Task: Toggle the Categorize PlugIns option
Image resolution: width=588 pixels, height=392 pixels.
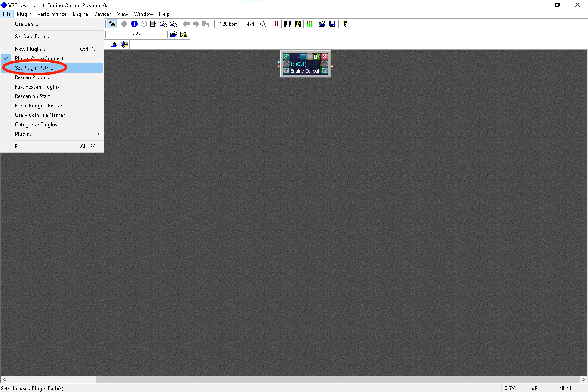Action: (x=52, y=124)
